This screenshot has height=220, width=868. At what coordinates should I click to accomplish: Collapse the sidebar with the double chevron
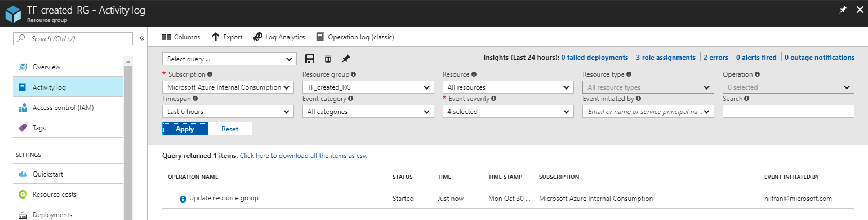pos(142,38)
